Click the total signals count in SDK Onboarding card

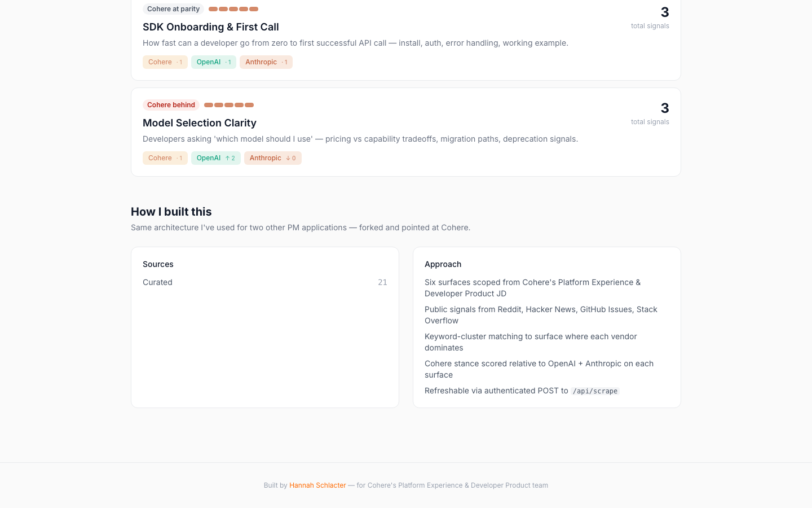click(x=665, y=12)
